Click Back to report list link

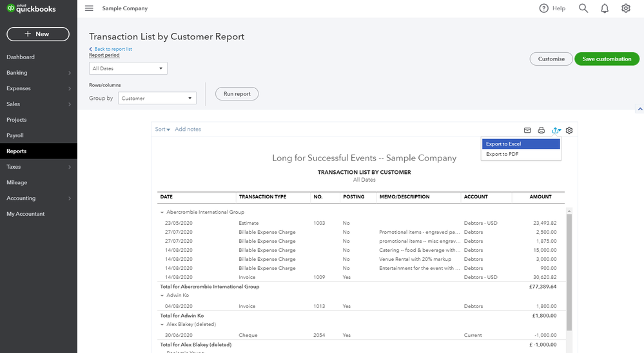pyautogui.click(x=112, y=49)
